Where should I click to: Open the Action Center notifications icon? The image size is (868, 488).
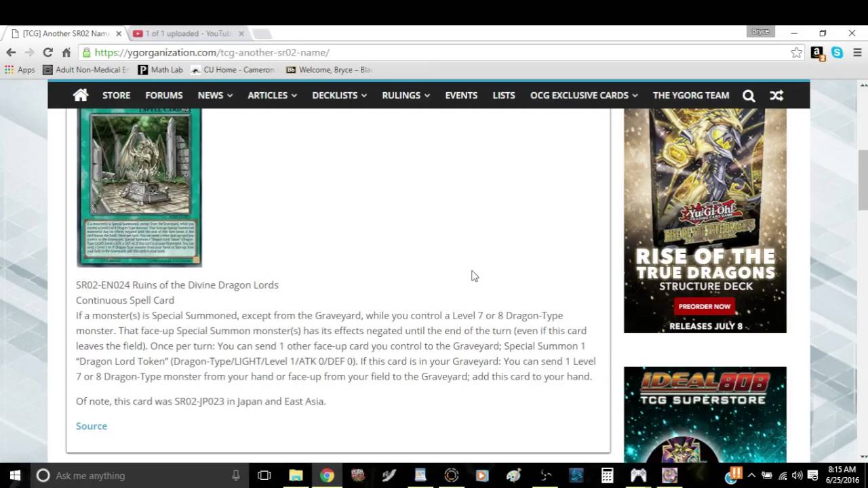[x=812, y=475]
